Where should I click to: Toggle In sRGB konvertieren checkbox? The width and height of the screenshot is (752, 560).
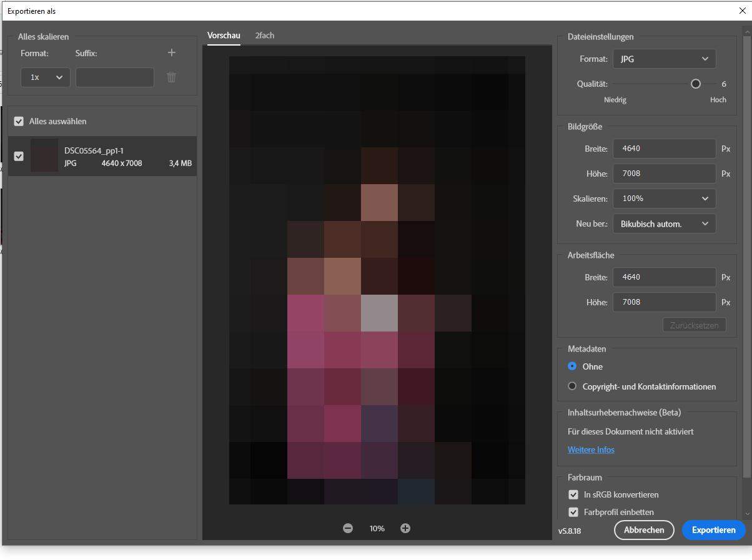click(573, 494)
